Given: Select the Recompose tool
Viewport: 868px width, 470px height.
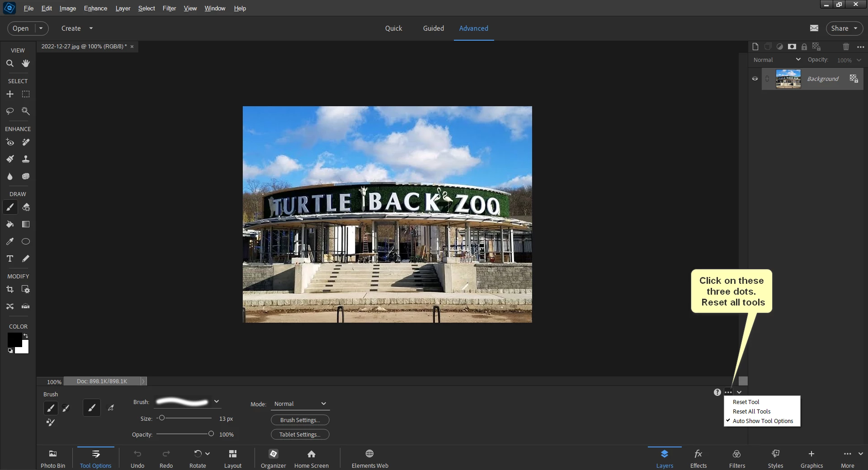Looking at the screenshot, I should (x=26, y=289).
